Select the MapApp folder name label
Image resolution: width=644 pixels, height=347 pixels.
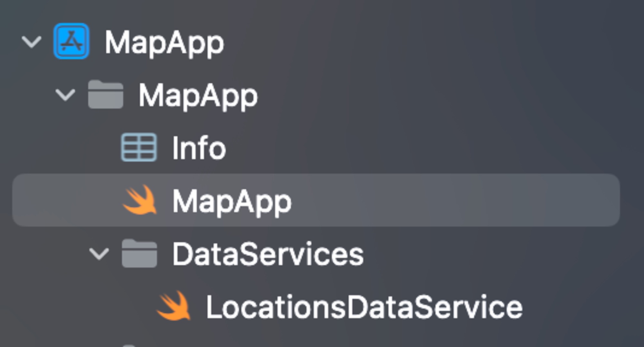click(x=198, y=96)
